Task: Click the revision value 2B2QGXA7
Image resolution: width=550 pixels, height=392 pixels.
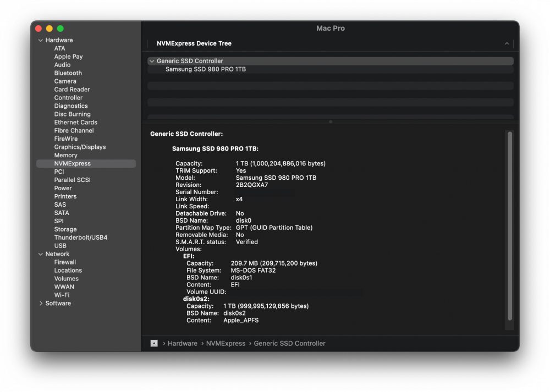Action: 252,185
